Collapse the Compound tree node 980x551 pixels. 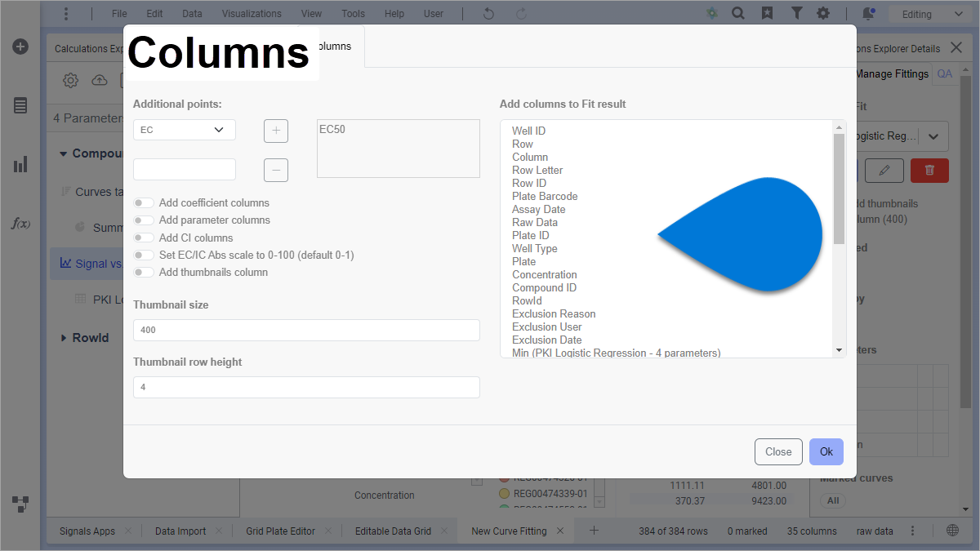[64, 153]
